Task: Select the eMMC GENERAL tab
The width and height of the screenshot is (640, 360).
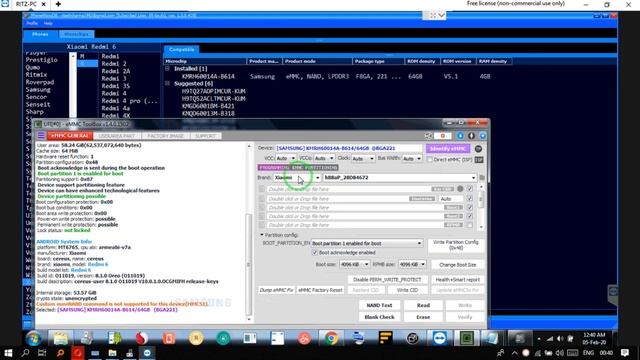Action: pyautogui.click(x=69, y=136)
